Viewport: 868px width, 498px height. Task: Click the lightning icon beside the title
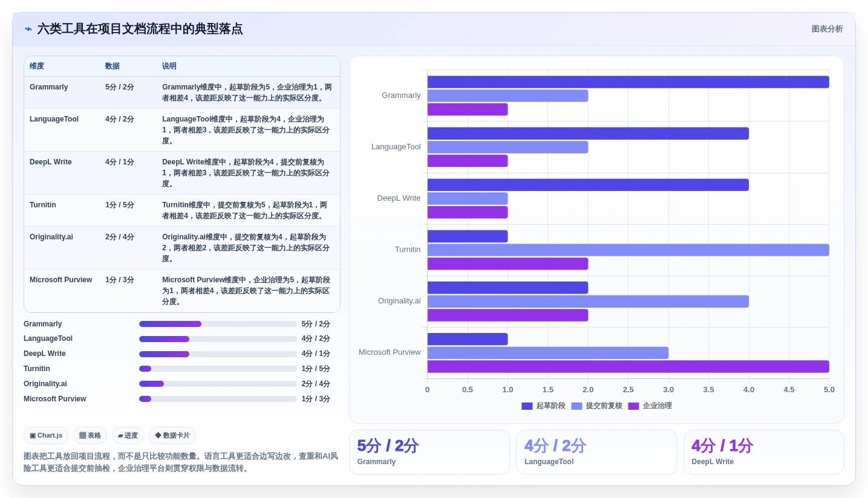pos(28,29)
